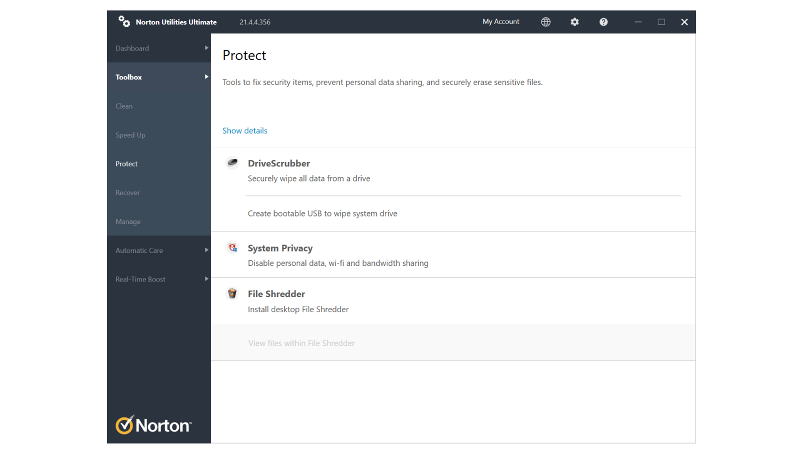Expand the Real-Time Boost arrow

[x=206, y=279]
